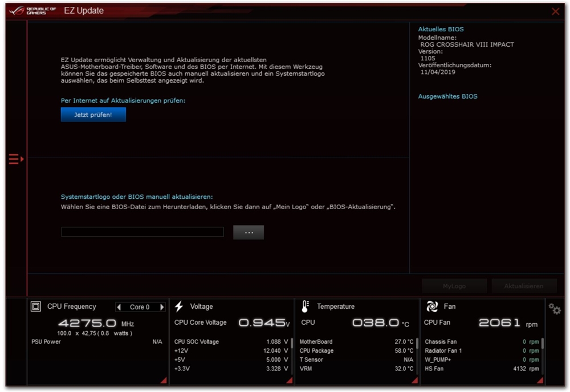Viewport: 570px width, 392px height.
Task: Click the +12V voltage row
Action: pyautogui.click(x=231, y=350)
